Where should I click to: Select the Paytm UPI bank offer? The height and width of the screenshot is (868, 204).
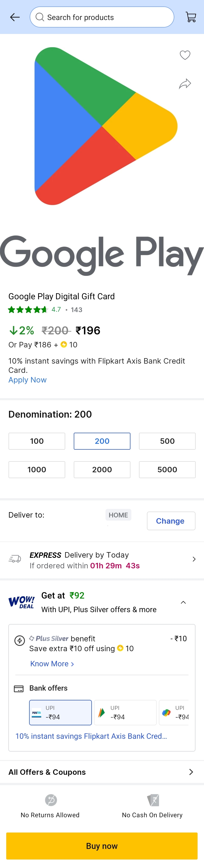click(60, 713)
